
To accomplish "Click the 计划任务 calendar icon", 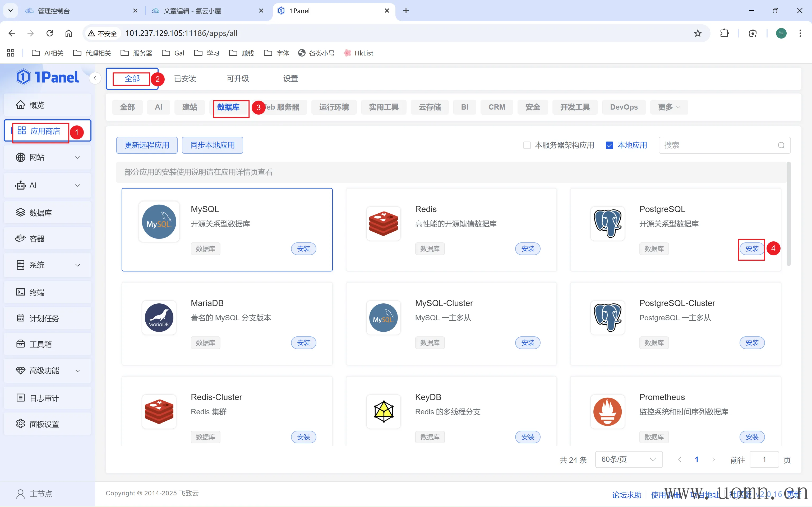I will click(20, 318).
